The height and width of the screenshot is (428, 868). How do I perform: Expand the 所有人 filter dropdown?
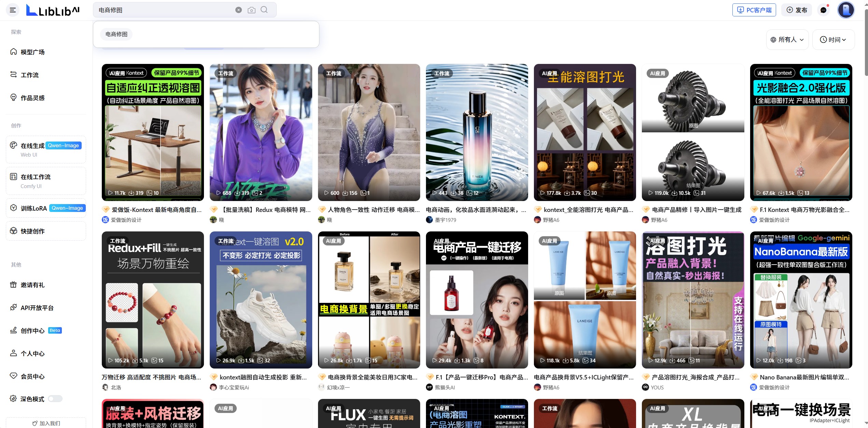787,40
